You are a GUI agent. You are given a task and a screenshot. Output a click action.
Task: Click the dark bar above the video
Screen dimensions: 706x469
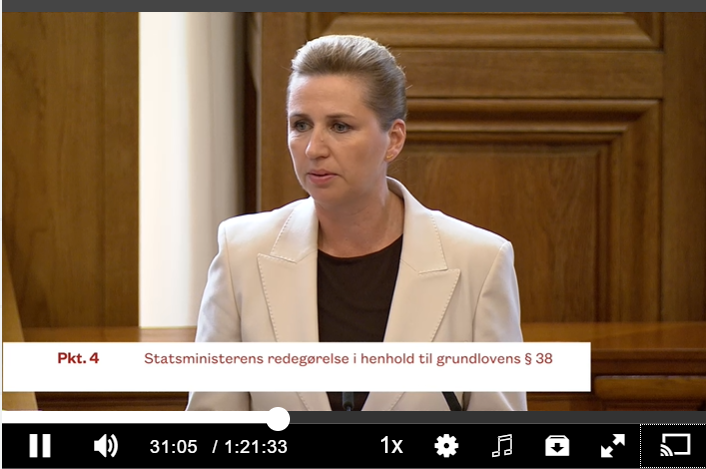(x=353, y=5)
